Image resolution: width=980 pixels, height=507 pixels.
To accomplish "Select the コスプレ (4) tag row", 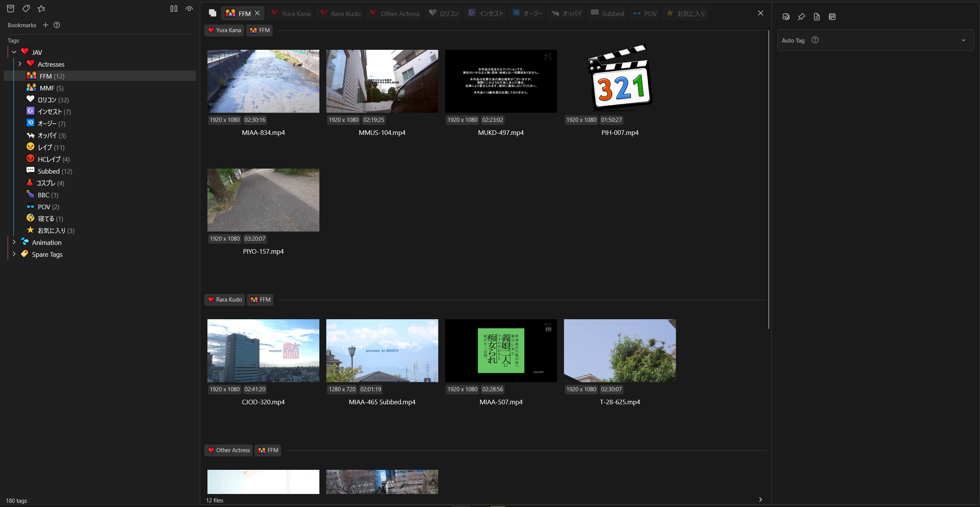I will (x=100, y=183).
